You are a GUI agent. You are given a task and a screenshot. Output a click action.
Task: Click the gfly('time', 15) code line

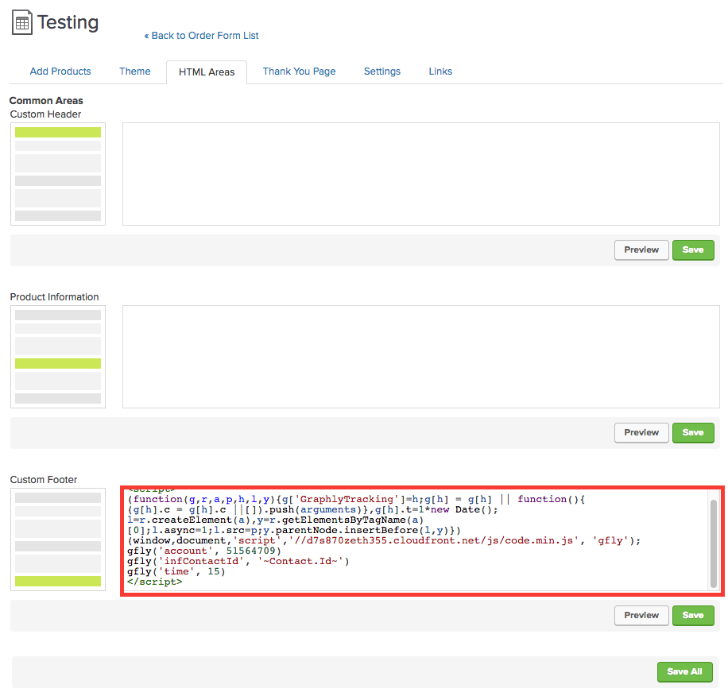tap(176, 571)
